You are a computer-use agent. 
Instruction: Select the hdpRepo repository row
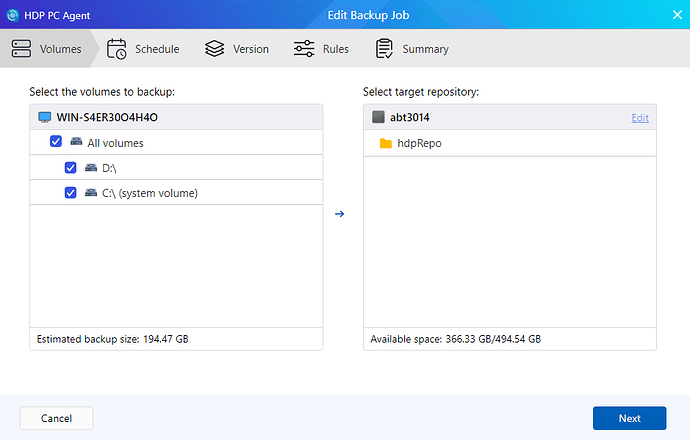click(509, 143)
